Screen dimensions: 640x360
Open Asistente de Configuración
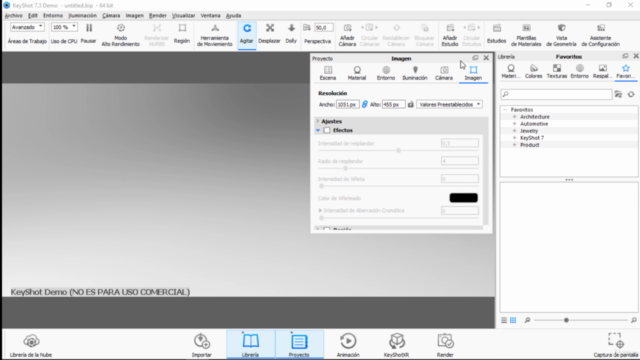click(600, 34)
